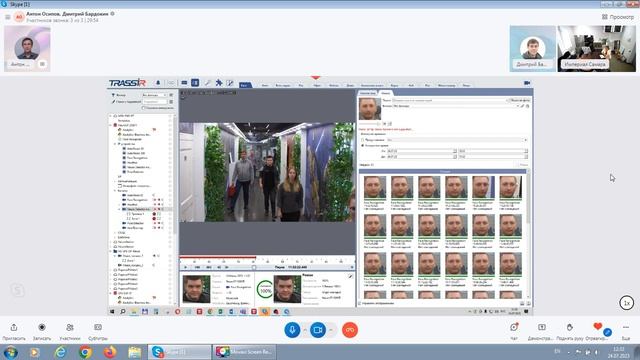Click the TRASSIR bell notifications icon
Image resolution: width=640 pixels, height=360 pixels.
[x=158, y=83]
